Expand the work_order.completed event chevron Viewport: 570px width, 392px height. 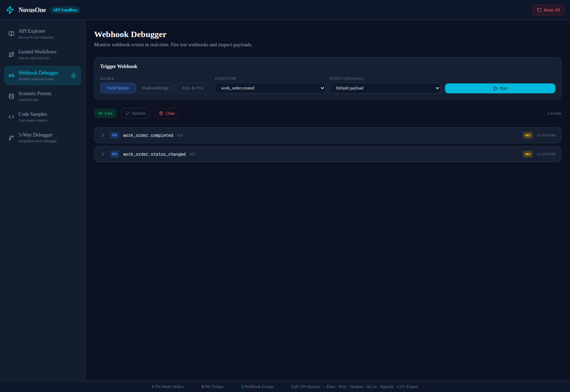103,135
